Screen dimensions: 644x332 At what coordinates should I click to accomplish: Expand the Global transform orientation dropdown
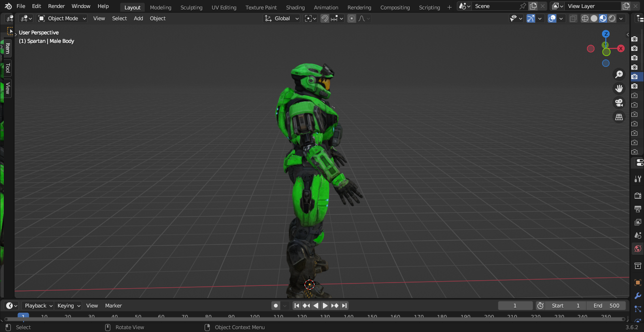(282, 18)
